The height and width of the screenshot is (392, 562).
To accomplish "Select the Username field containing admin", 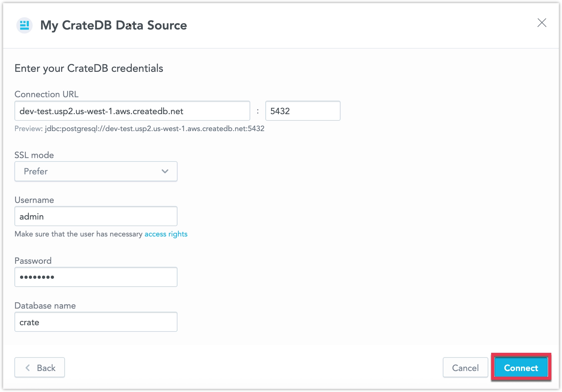I will click(96, 216).
